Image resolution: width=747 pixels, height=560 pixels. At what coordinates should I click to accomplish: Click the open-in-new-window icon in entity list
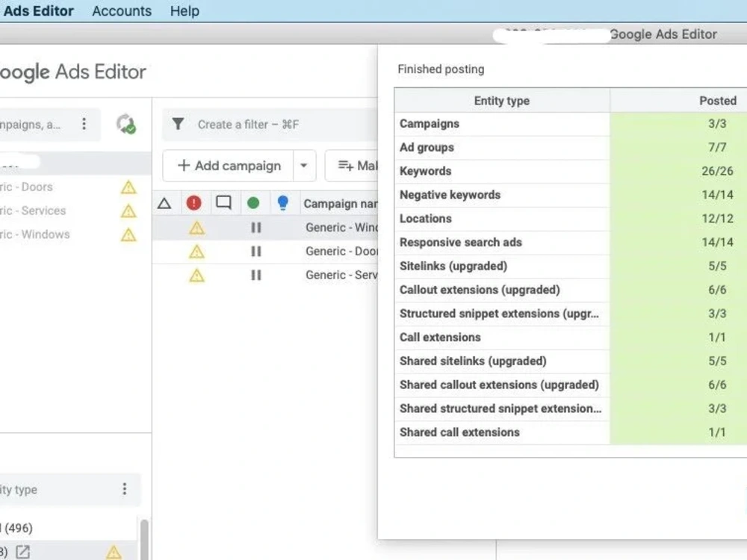coord(22,553)
